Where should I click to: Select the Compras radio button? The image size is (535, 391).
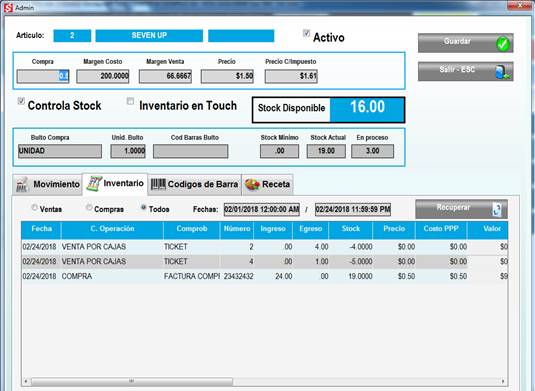(89, 207)
